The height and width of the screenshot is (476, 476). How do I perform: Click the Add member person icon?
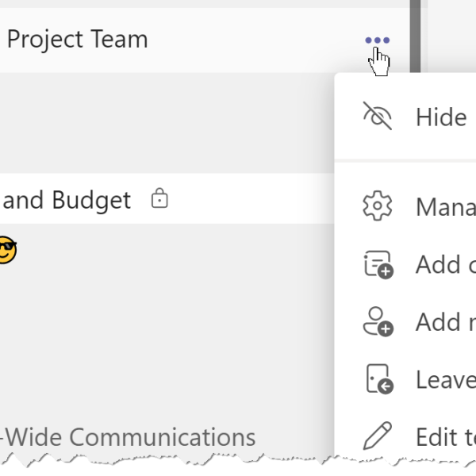click(x=378, y=321)
